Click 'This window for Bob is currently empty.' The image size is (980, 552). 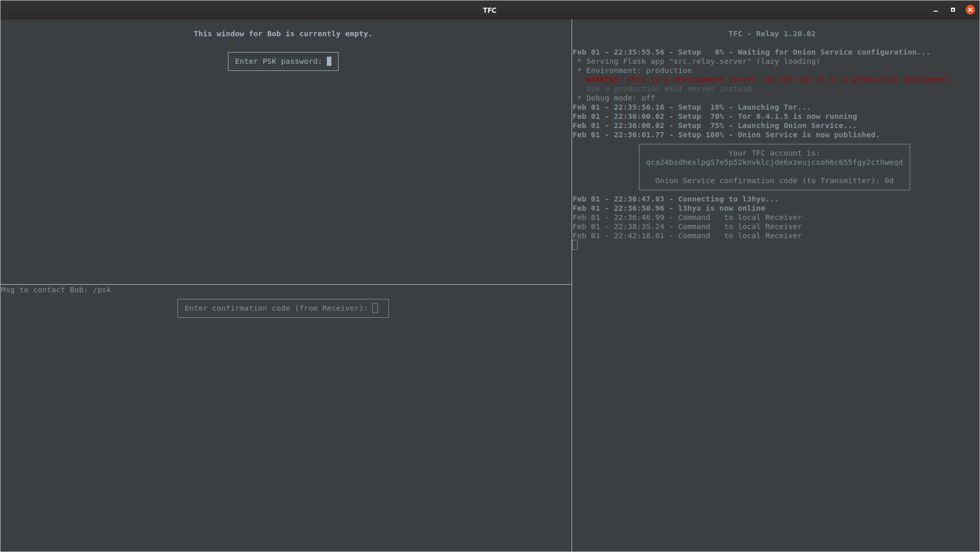[283, 34]
